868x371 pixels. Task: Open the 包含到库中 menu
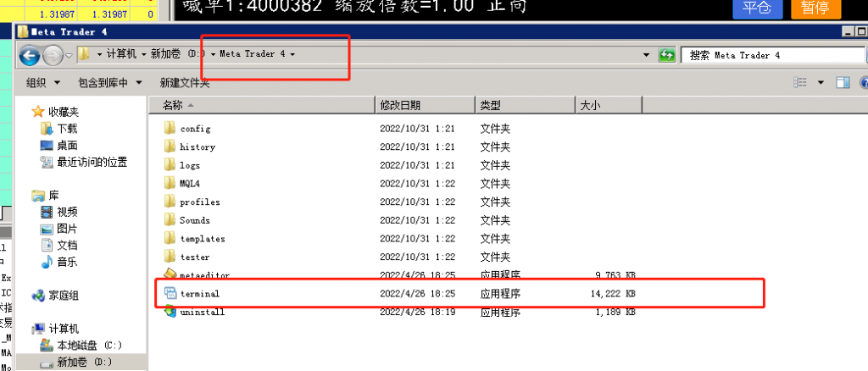[110, 83]
